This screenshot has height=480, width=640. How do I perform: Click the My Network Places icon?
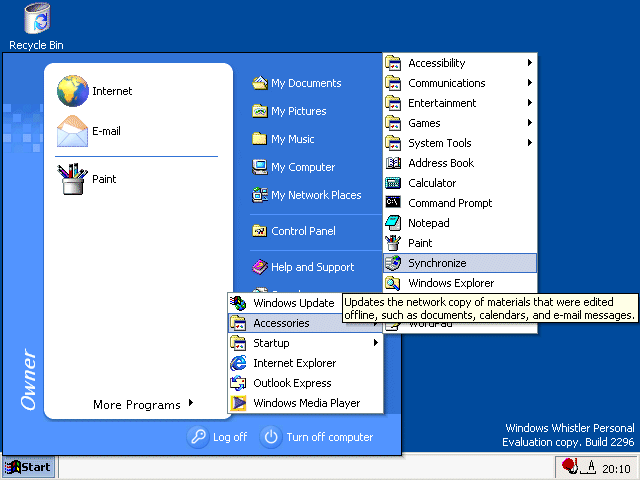260,195
